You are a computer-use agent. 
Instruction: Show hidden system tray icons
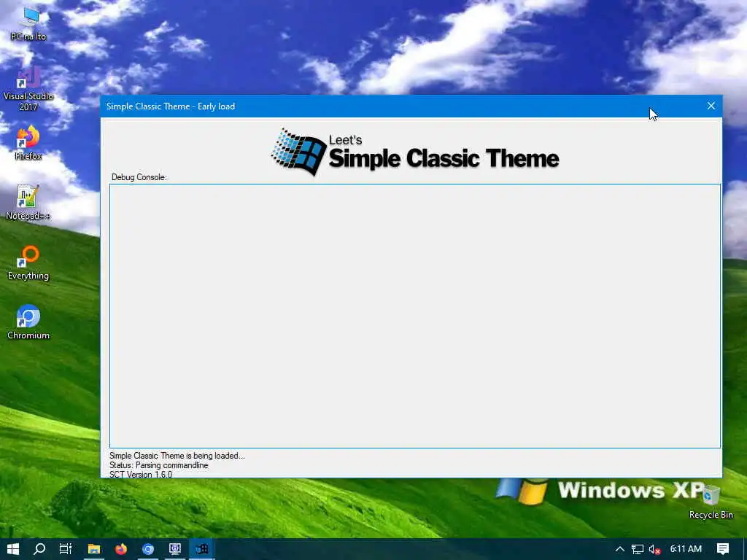tap(620, 549)
